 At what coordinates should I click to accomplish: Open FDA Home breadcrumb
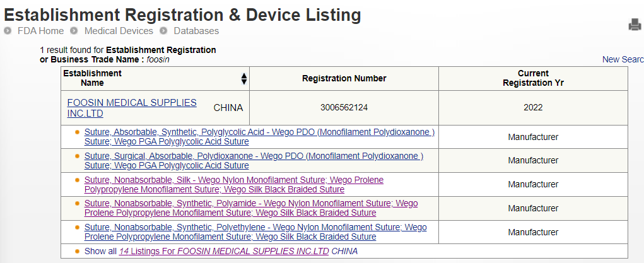click(x=40, y=31)
